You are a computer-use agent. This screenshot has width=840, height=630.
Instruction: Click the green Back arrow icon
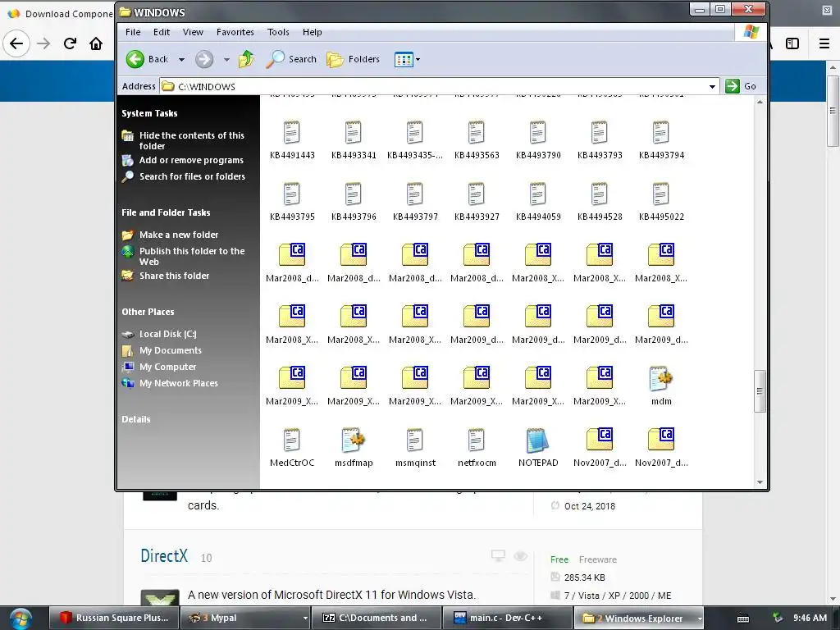pos(135,59)
